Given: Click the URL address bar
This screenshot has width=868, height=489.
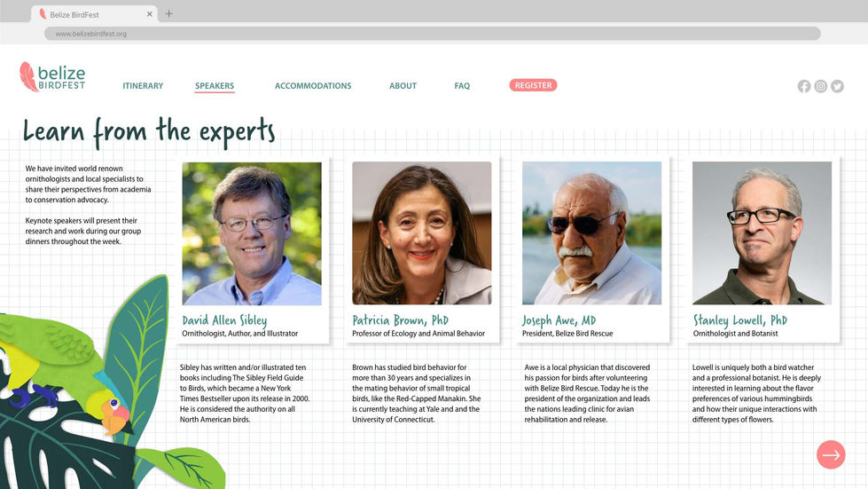Looking at the screenshot, I should [433, 34].
